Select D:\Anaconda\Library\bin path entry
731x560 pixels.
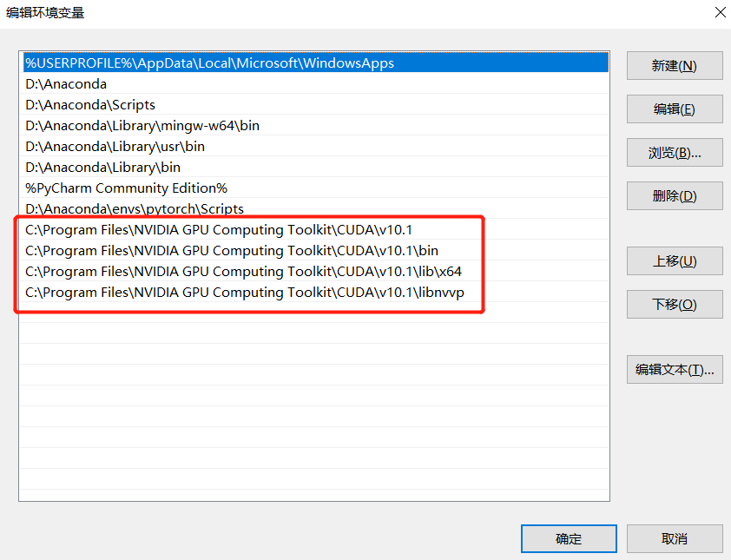314,167
